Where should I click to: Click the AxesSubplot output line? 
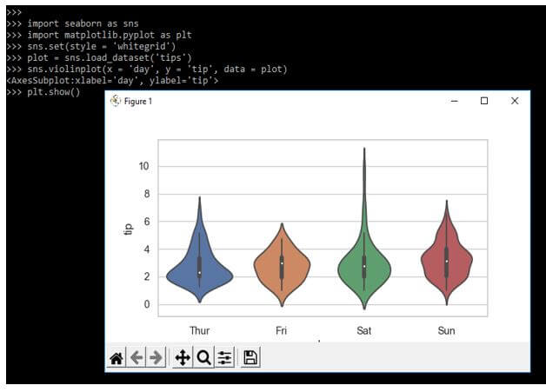click(x=112, y=81)
